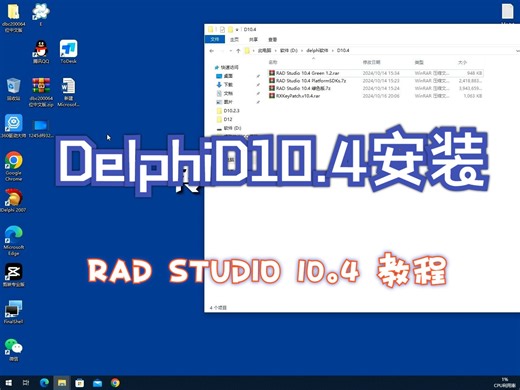The width and height of the screenshot is (520, 390).
Task: Select RAD Studio 10.4 绿色版.7z file
Action: [x=375, y=88]
